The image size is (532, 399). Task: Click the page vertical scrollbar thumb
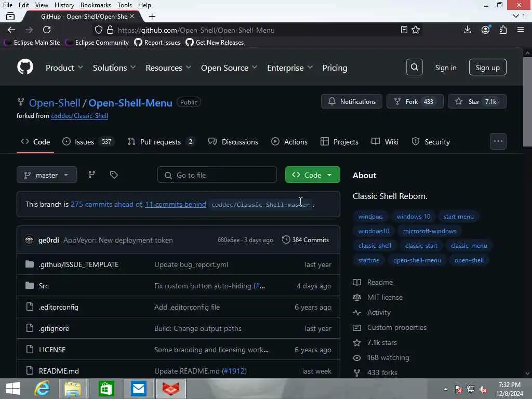[x=527, y=102]
